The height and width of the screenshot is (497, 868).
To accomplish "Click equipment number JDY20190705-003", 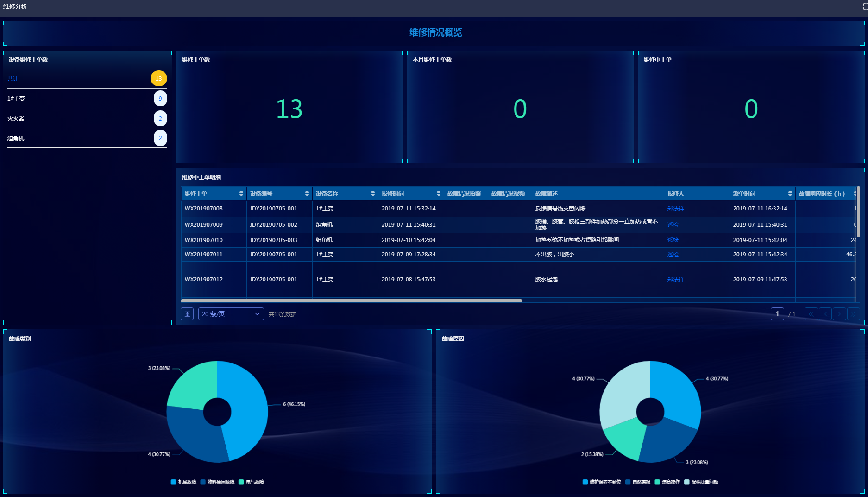I will [x=273, y=240].
